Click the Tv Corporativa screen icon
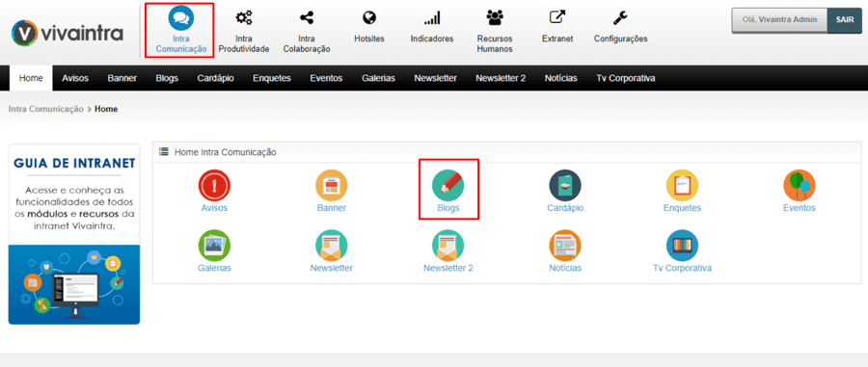The image size is (868, 367). [682, 246]
